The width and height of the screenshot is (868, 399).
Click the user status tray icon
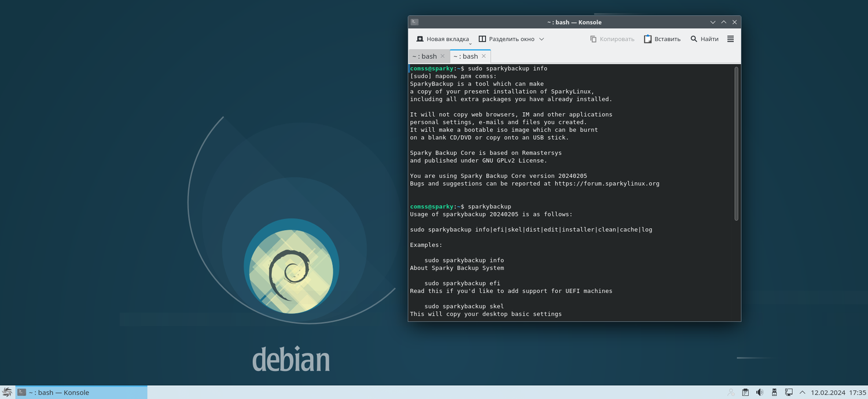731,392
